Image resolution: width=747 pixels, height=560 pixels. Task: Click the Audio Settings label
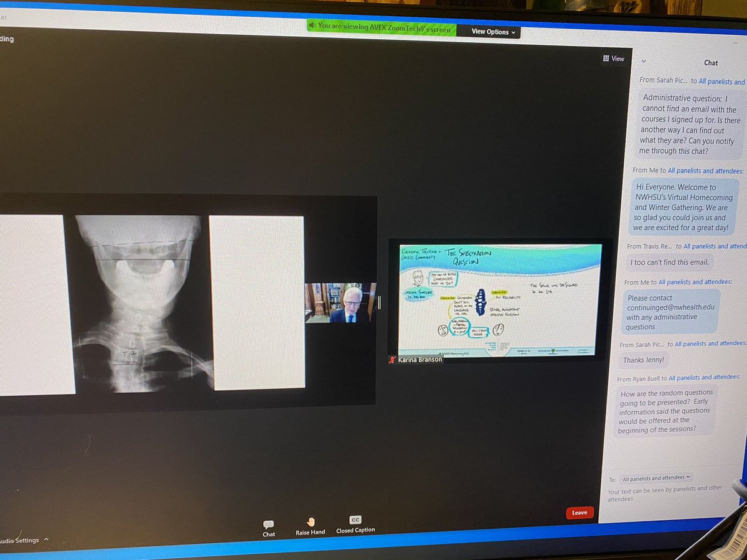pyautogui.click(x=19, y=541)
